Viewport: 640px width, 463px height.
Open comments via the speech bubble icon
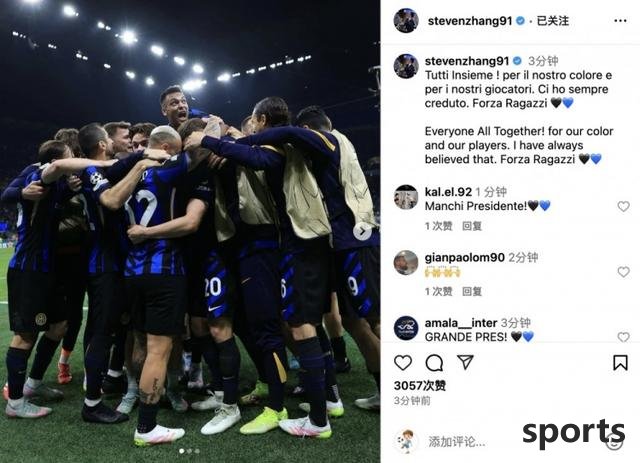434,363
